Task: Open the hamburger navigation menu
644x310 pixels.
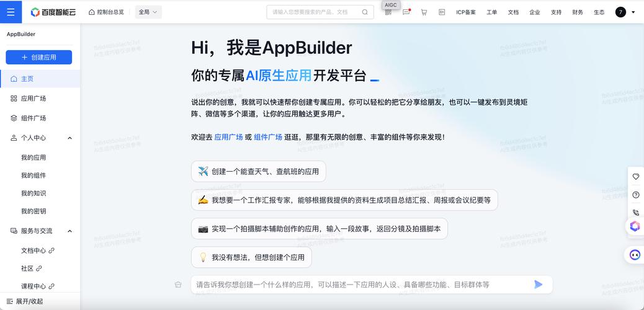Action: (11, 12)
